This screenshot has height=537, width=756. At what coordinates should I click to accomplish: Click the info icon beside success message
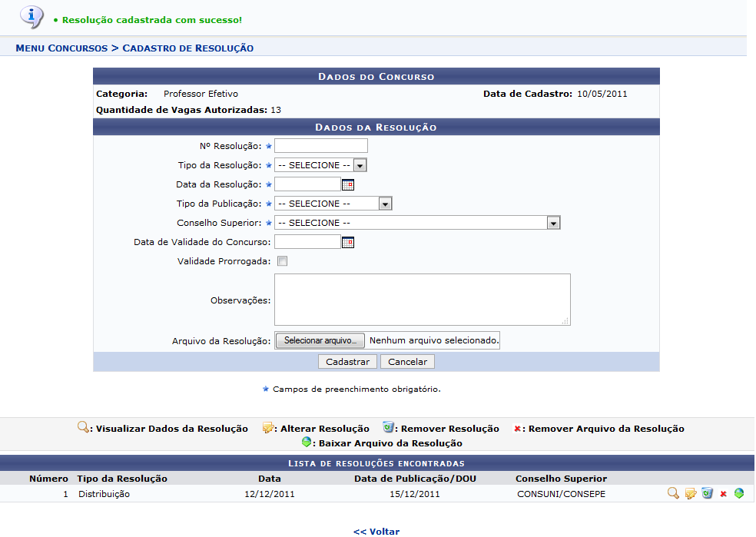(31, 17)
